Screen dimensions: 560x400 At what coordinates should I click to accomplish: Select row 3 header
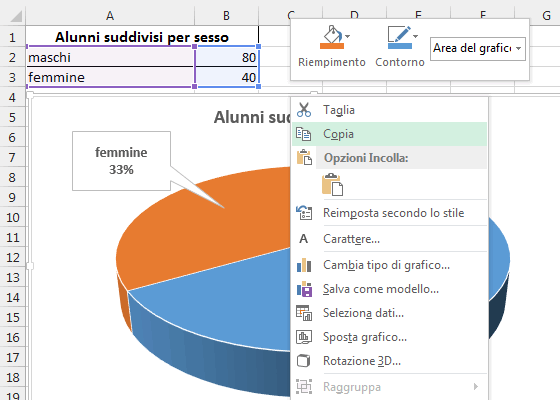(12, 77)
